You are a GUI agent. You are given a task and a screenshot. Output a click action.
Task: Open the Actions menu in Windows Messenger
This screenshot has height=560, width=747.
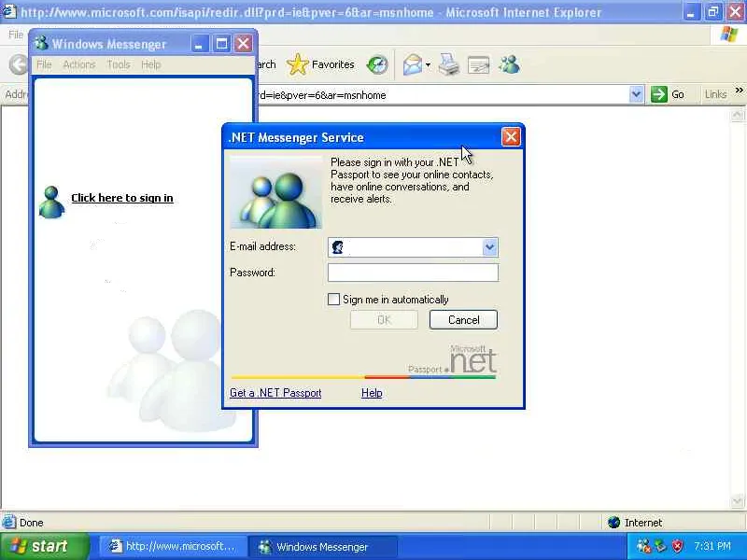79,64
